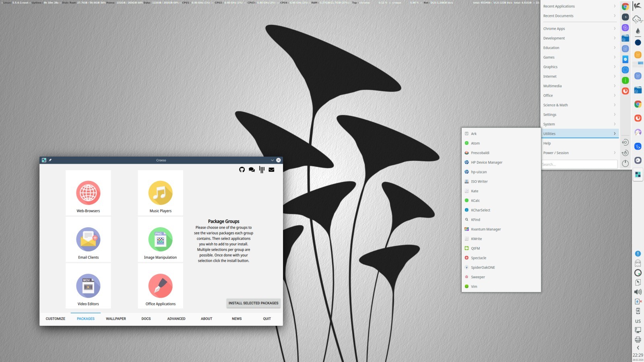Open the Web-Browsers package group
The height and width of the screenshot is (362, 644).
tap(88, 193)
